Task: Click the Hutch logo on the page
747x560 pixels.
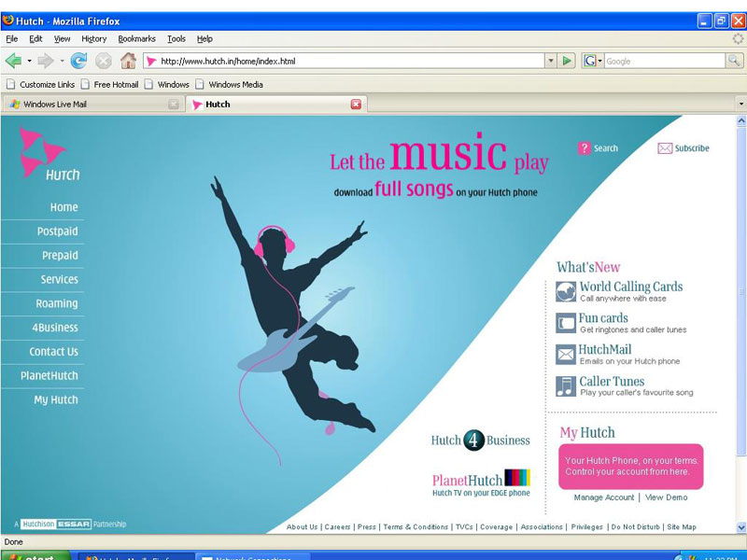Action: tap(49, 154)
